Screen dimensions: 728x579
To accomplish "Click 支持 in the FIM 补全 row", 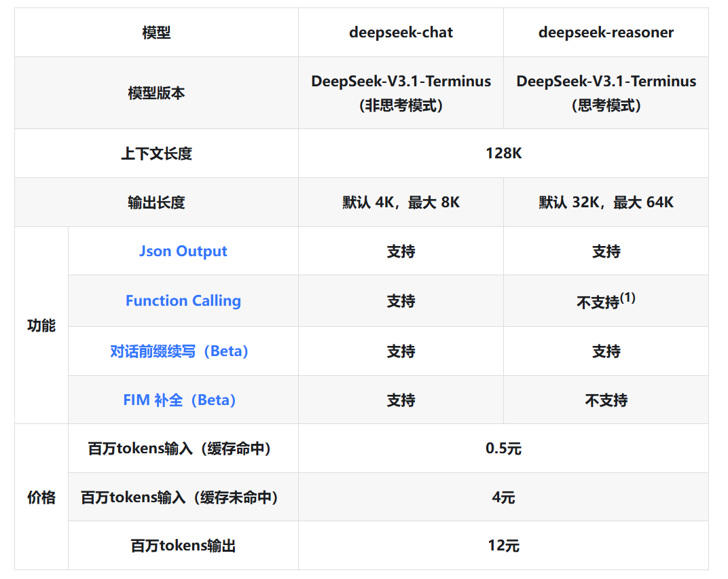I will pos(401,400).
